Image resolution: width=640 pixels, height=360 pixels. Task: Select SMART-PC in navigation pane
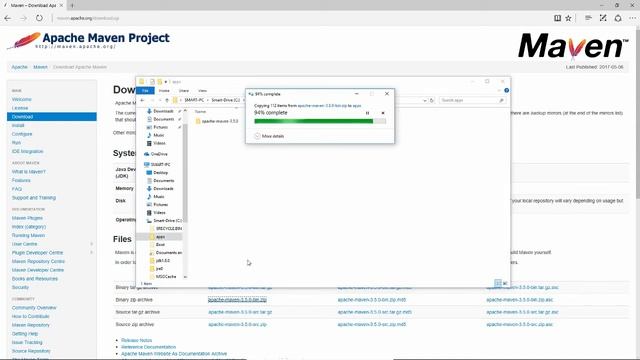coord(157,164)
